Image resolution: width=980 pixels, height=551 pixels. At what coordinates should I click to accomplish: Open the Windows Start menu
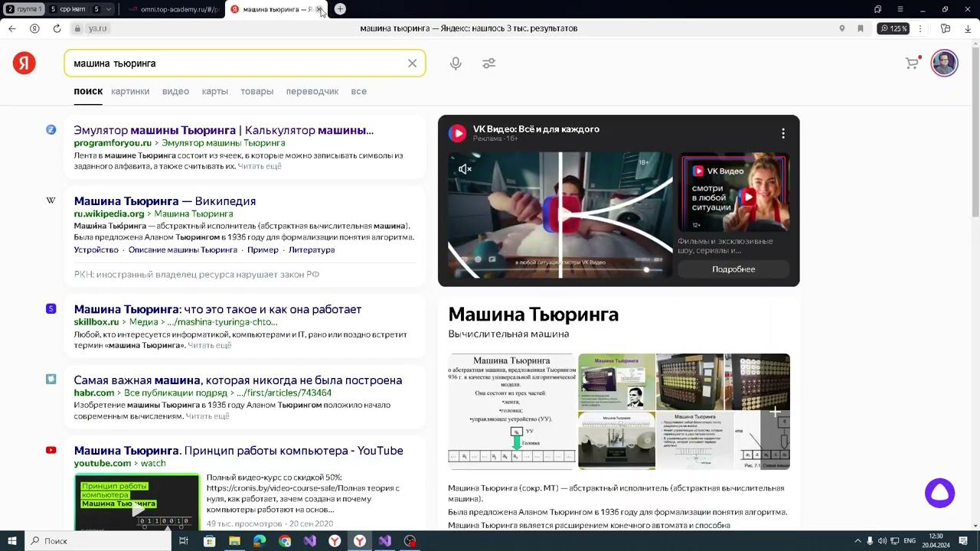(x=12, y=541)
